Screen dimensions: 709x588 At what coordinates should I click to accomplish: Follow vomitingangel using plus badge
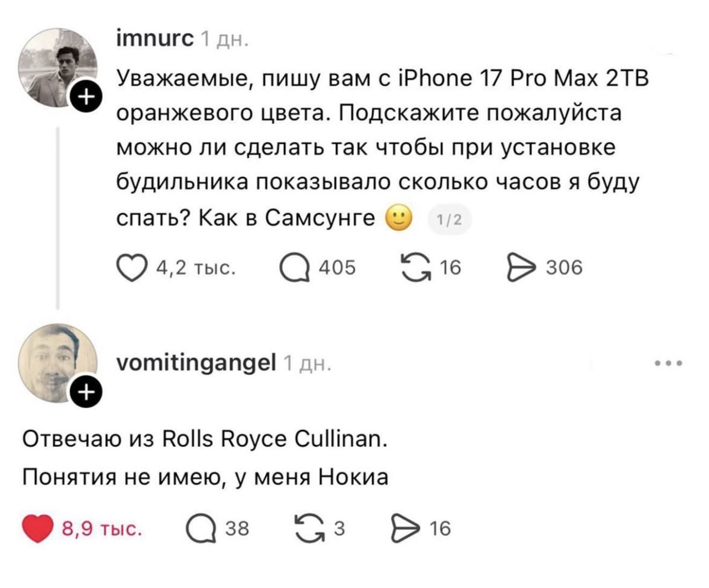pos(85,392)
